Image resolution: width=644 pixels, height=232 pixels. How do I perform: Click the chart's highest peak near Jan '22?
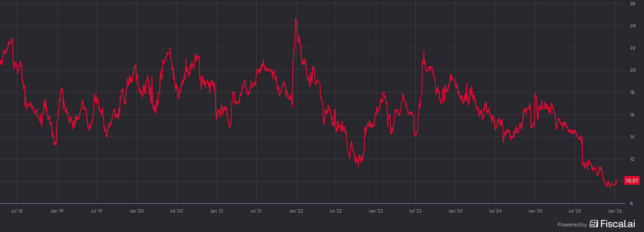click(x=296, y=19)
